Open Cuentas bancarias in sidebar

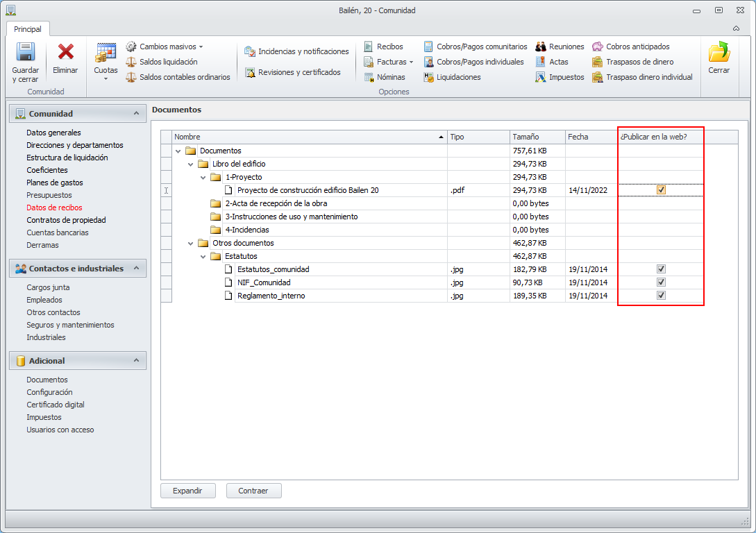click(x=58, y=232)
